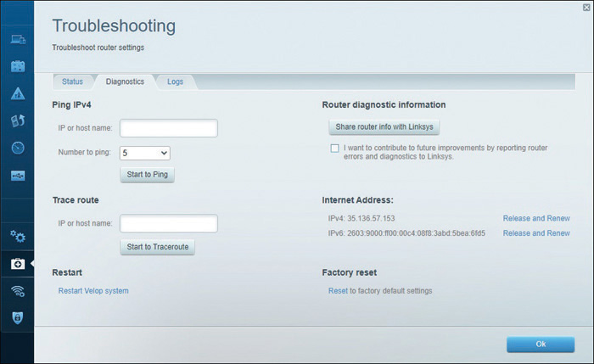This screenshot has width=594, height=364.
Task: Open the Connectivity gears icon
Action: point(18,237)
